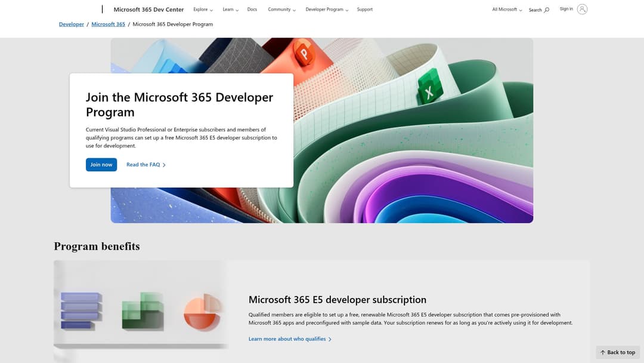Viewport: 644px width, 363px height.
Task: Click the Back to top arrow icon
Action: (x=602, y=353)
